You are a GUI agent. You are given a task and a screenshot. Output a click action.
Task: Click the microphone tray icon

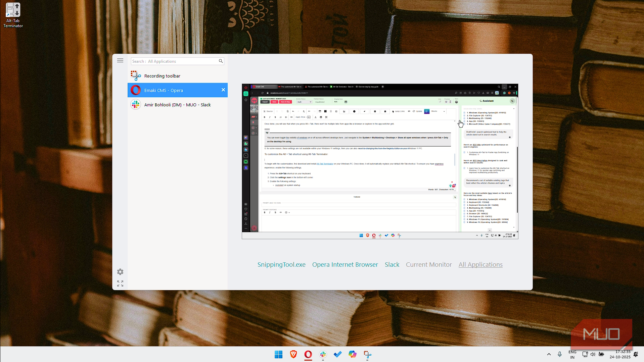pos(560,354)
